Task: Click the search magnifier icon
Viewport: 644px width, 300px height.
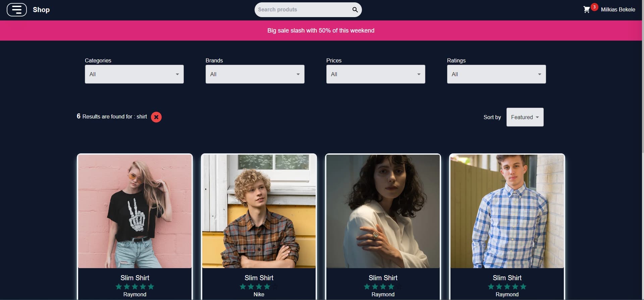Action: [355, 10]
